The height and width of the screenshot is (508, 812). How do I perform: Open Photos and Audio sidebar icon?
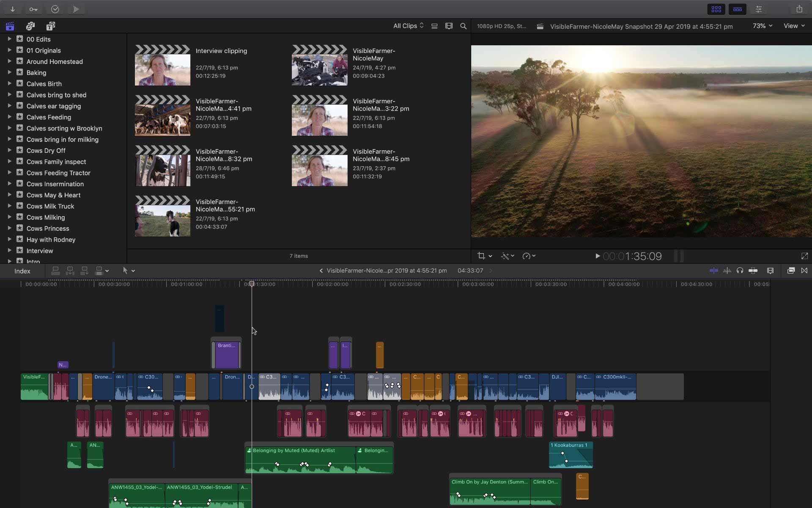30,26
